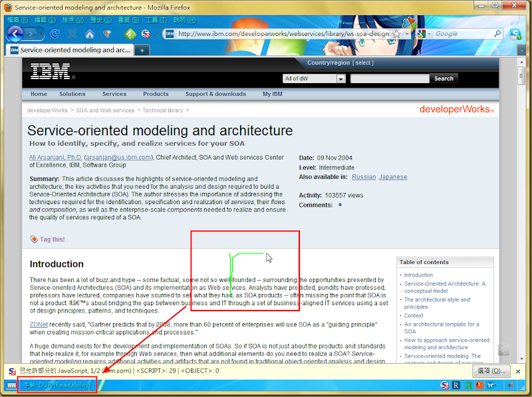Screen dimensions: 532x397
Task: Click the IBM Search button
Action: 444,78
